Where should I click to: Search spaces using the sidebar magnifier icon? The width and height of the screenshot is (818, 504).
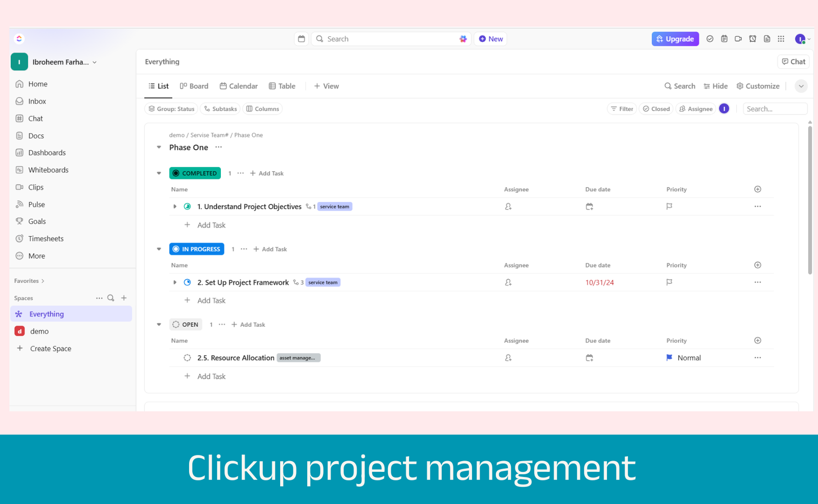coord(111,298)
